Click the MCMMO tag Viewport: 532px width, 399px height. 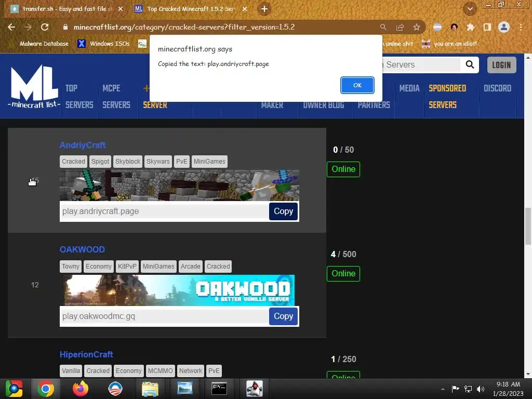pos(160,371)
